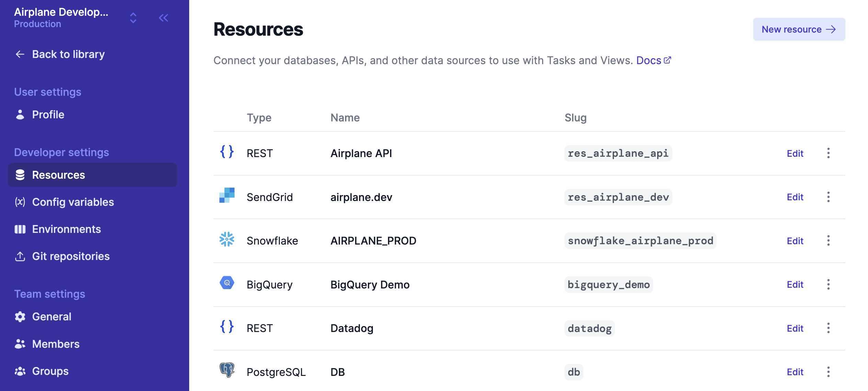Edit the DB PostgreSQL resource
Screen dimensions: 868x391
pos(795,372)
